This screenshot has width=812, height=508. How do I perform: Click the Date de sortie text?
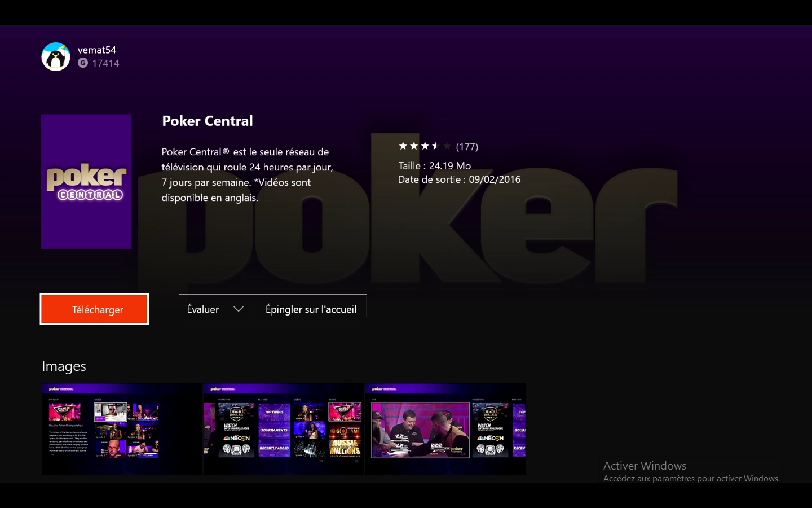tap(460, 179)
